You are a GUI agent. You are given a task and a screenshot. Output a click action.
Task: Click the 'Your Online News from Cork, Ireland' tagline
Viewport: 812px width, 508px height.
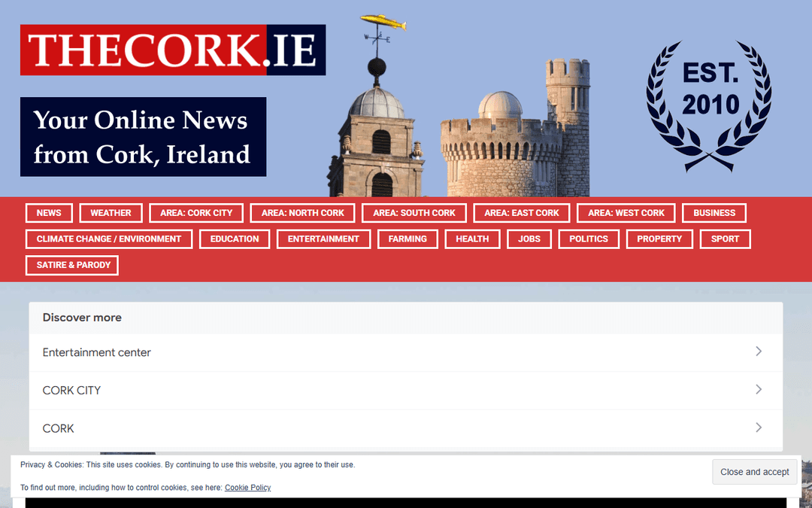(144, 137)
